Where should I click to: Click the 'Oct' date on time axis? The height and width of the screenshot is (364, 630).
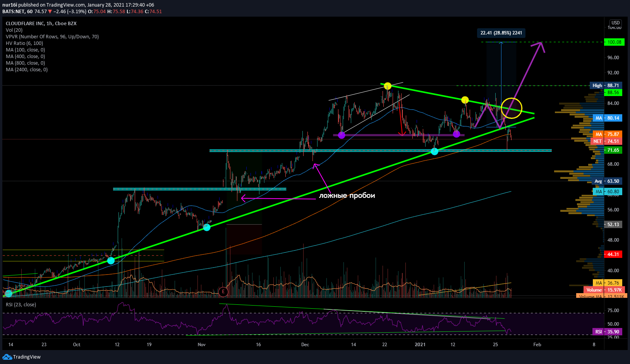[77, 344]
